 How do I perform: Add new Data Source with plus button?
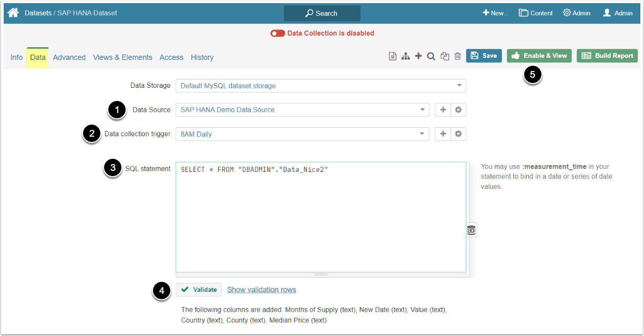coord(443,110)
